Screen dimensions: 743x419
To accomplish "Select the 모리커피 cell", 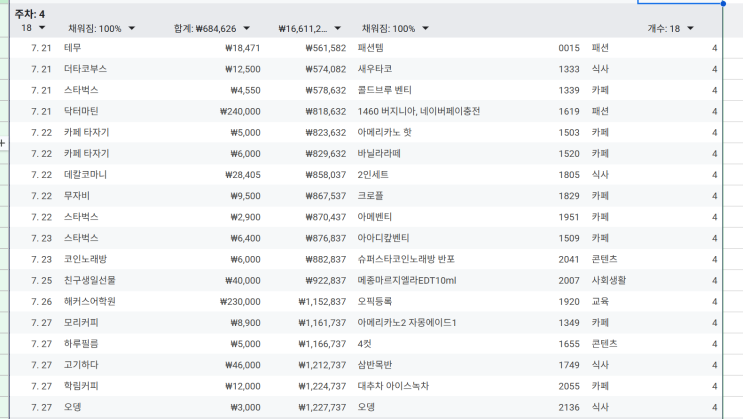I will click(81, 323).
